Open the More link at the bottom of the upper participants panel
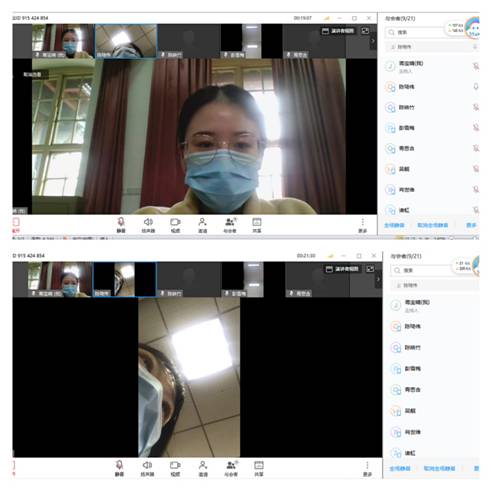Screen dimensions: 491x491 471,225
